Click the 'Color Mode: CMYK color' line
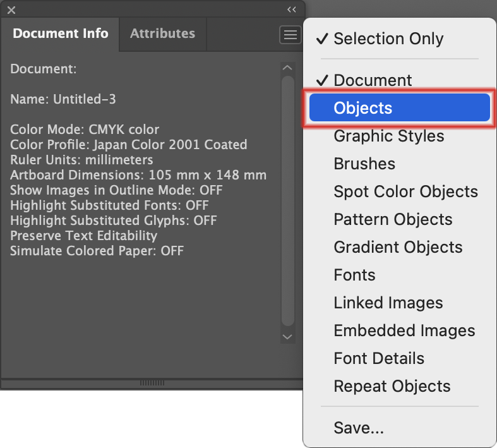 [85, 130]
